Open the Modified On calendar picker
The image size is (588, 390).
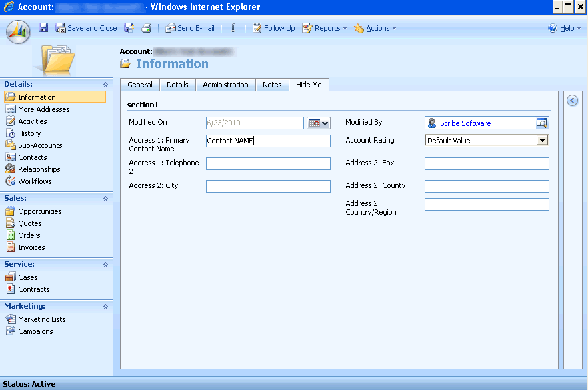pos(319,123)
